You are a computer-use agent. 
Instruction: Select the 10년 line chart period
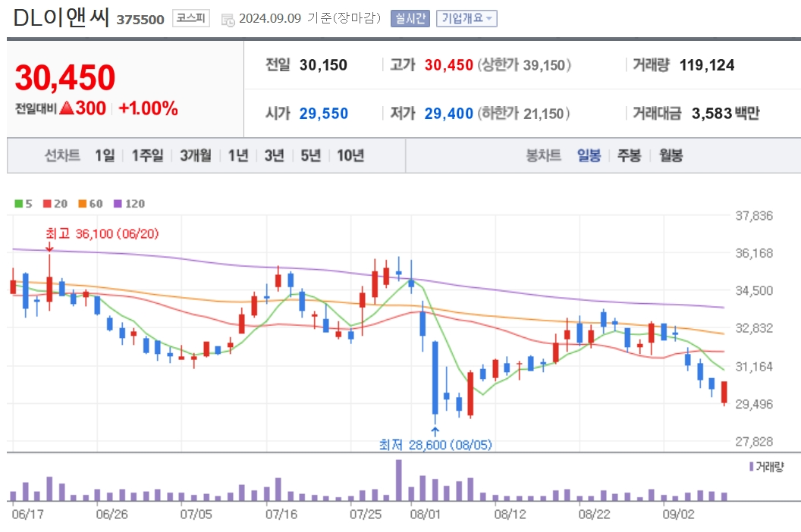[x=350, y=155]
